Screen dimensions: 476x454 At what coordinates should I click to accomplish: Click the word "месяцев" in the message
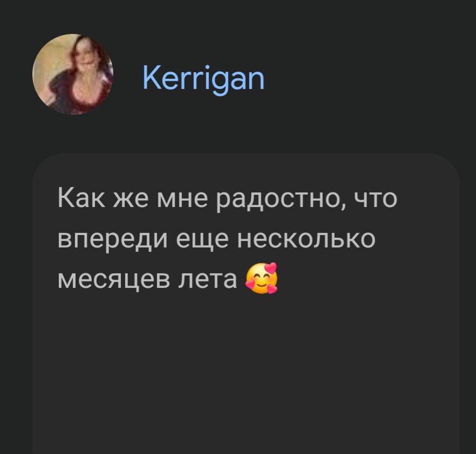pyautogui.click(x=113, y=279)
